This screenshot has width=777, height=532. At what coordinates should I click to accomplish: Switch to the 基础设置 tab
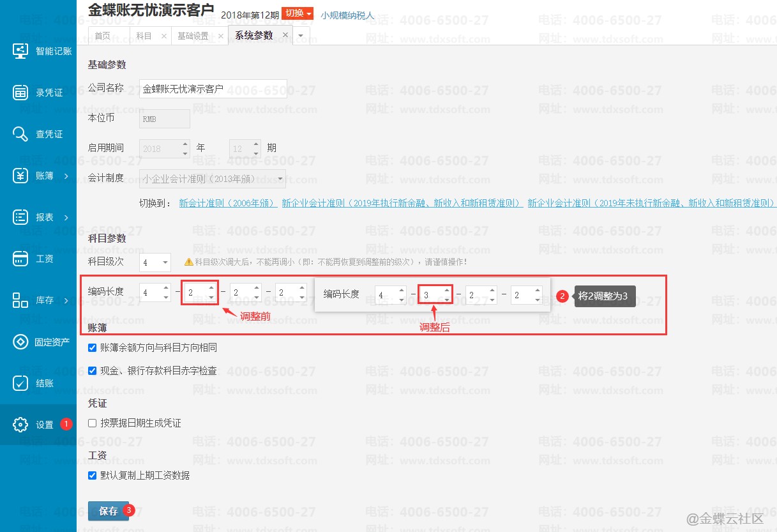(193, 36)
